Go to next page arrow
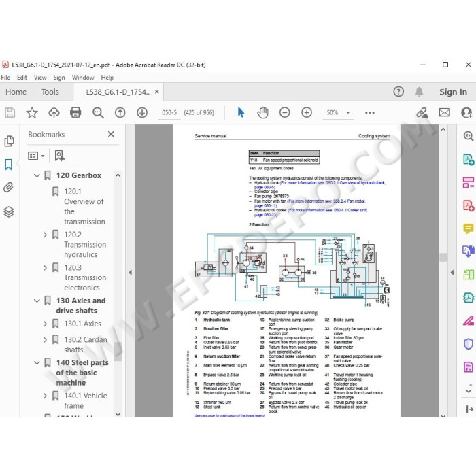The height and width of the screenshot is (476, 476). pos(142,113)
